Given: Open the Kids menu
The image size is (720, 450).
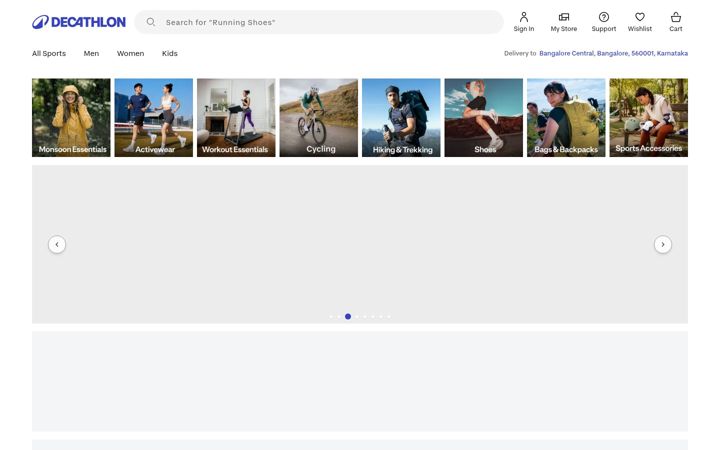Looking at the screenshot, I should pyautogui.click(x=169, y=53).
